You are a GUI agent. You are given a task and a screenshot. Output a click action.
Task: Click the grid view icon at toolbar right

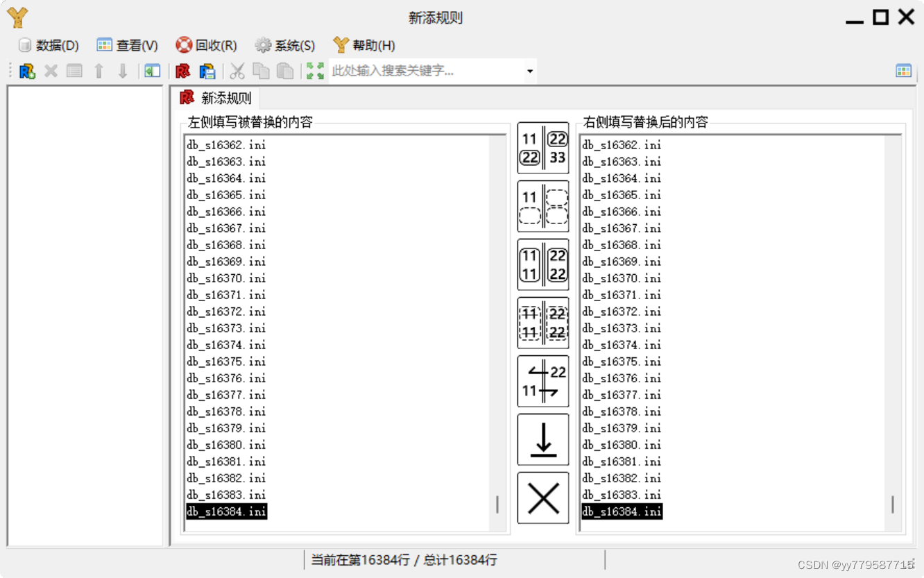[903, 71]
